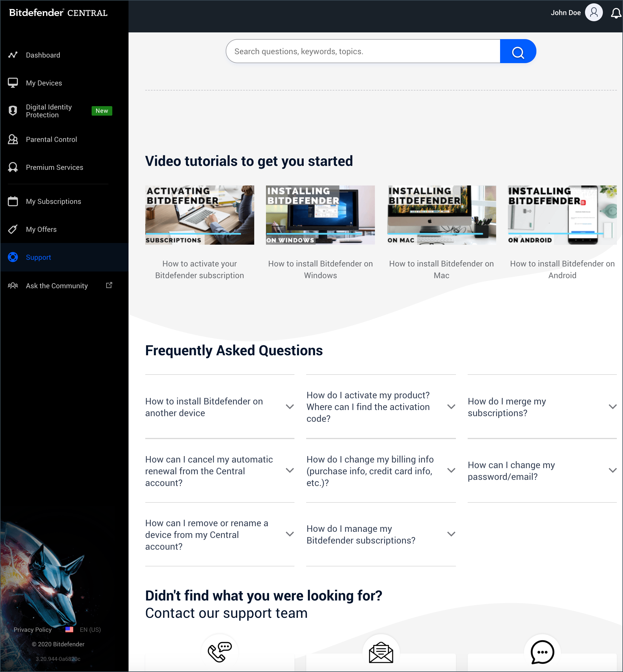623x672 pixels.
Task: Click the Ask the Community group icon
Action: pos(13,286)
